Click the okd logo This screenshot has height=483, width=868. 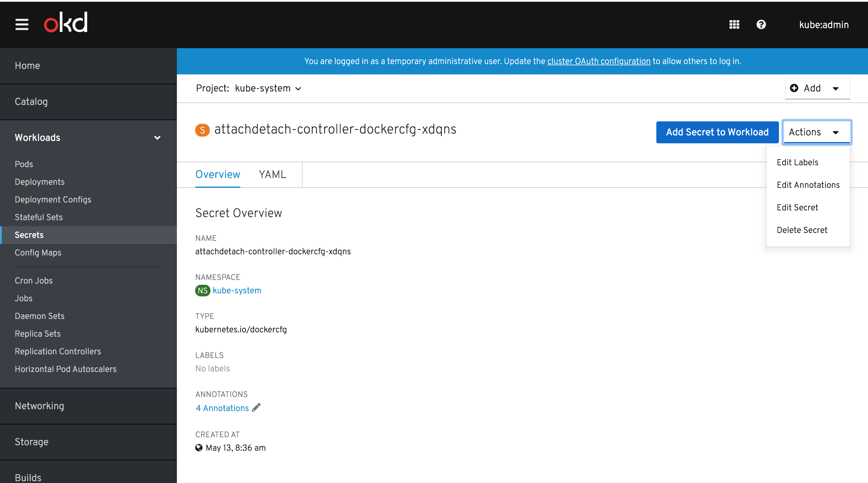coord(66,23)
